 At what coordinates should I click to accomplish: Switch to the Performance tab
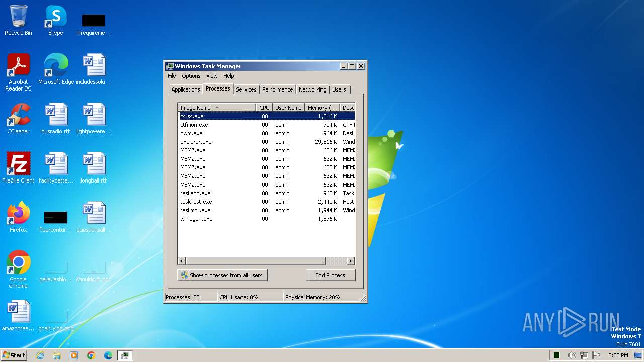[x=277, y=89]
